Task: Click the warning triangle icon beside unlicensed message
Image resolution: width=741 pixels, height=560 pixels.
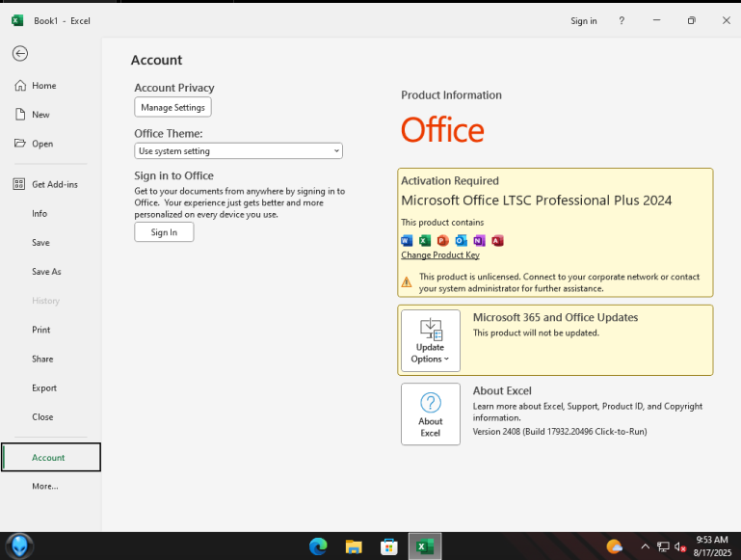Action: coord(407,282)
